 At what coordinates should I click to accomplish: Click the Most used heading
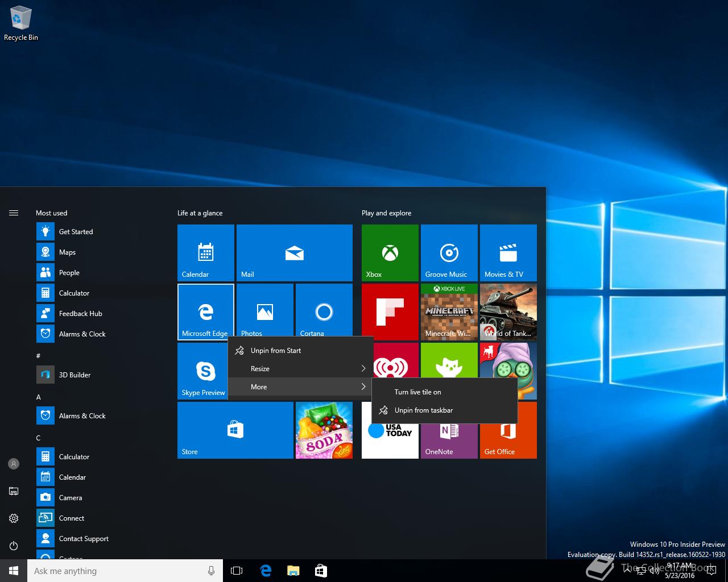[x=51, y=213]
